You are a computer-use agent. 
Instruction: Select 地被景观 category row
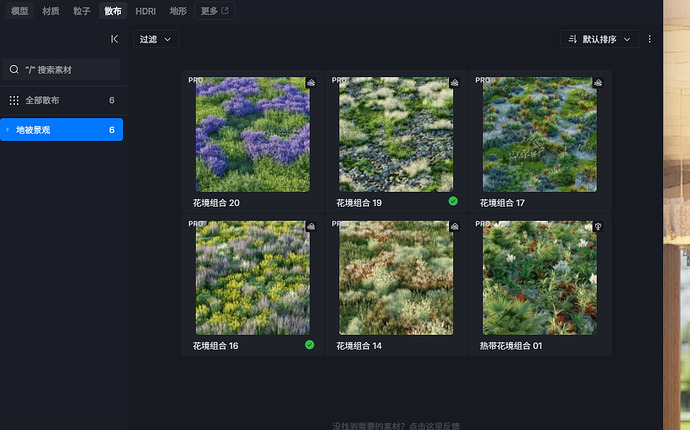coord(62,130)
